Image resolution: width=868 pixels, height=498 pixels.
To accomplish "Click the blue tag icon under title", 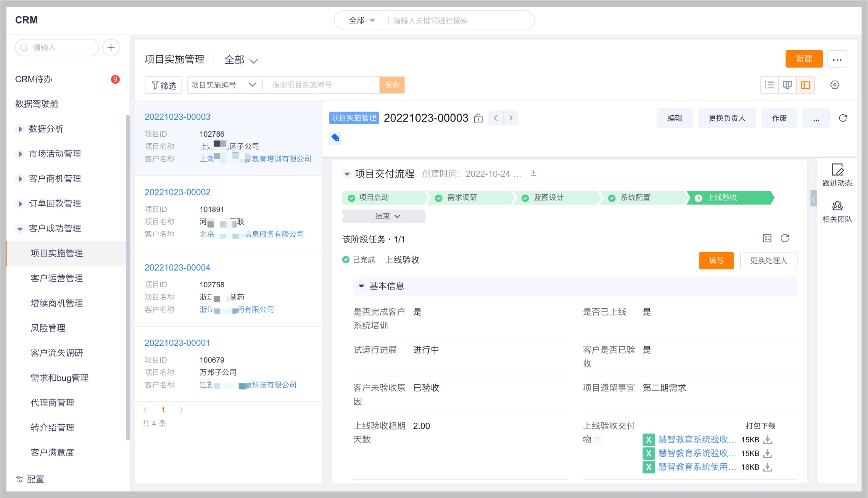I will (335, 138).
